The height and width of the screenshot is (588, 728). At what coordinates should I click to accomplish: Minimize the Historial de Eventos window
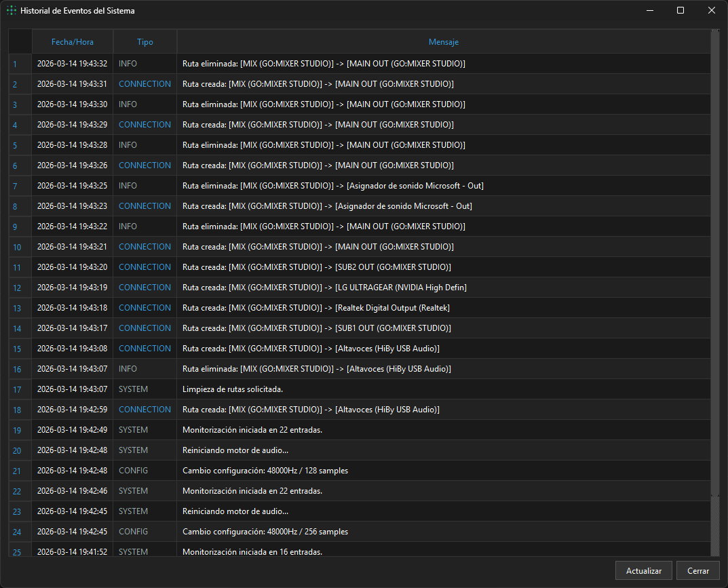650,10
